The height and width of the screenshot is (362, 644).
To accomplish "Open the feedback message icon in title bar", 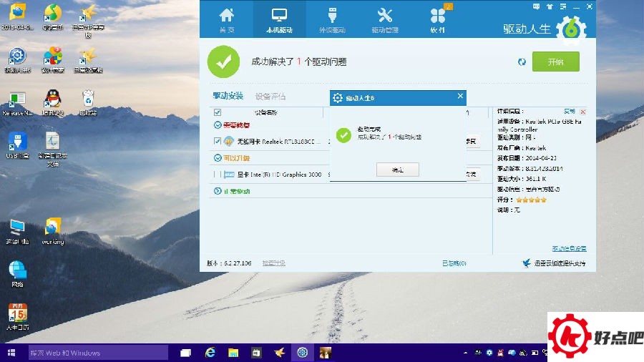I will (x=536, y=6).
